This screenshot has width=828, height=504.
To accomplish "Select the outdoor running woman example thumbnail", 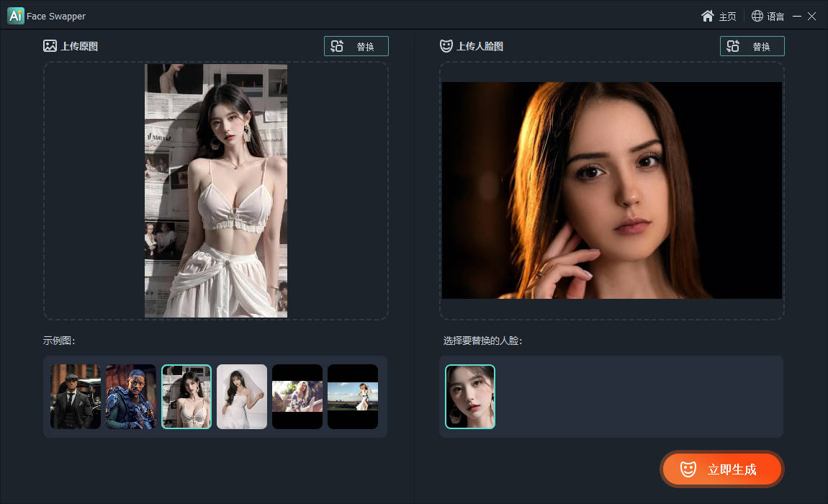I will 352,396.
